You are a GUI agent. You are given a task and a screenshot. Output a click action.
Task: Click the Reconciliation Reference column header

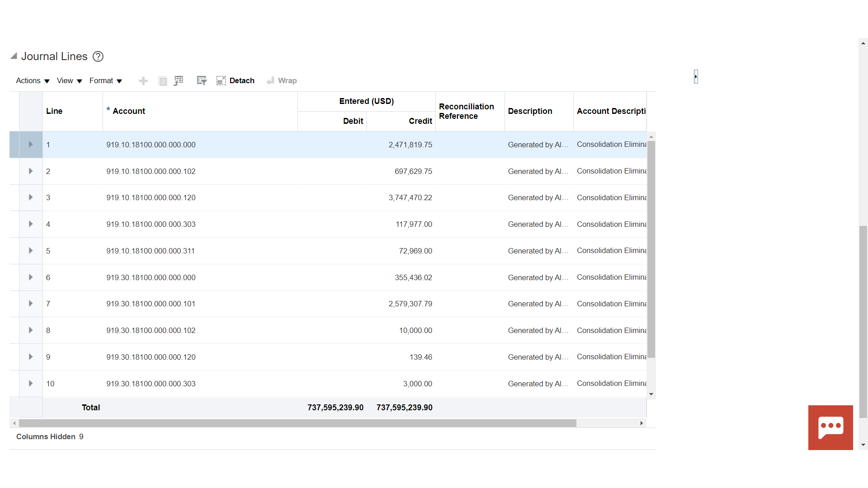470,111
